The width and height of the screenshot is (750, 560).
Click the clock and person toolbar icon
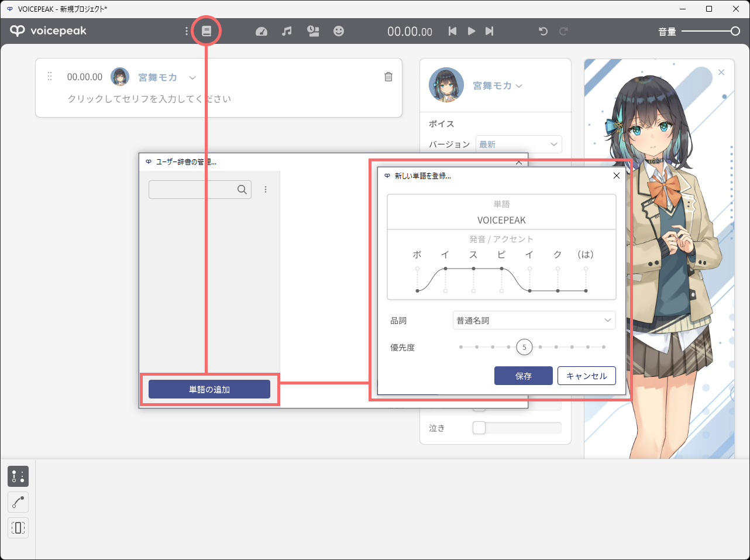click(313, 31)
